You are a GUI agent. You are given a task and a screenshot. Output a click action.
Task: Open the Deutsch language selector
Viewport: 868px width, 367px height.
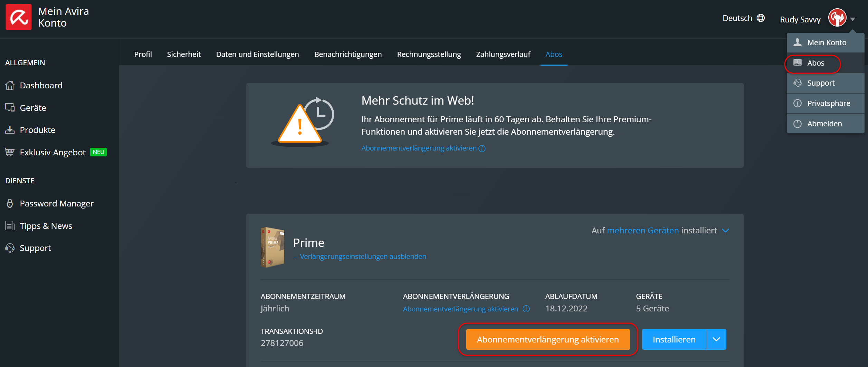(744, 18)
